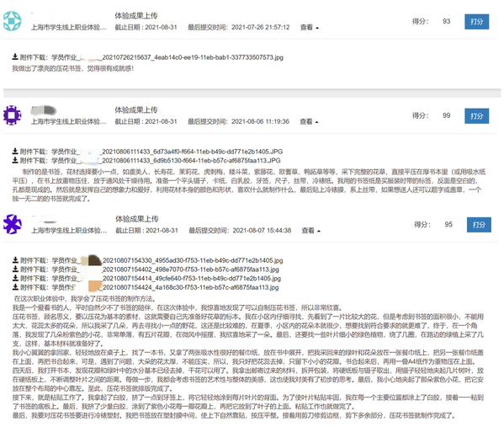Screen dimensions: 504x427
Task: Click 体验成果上传 title of the third submission
Action: [x=137, y=219]
